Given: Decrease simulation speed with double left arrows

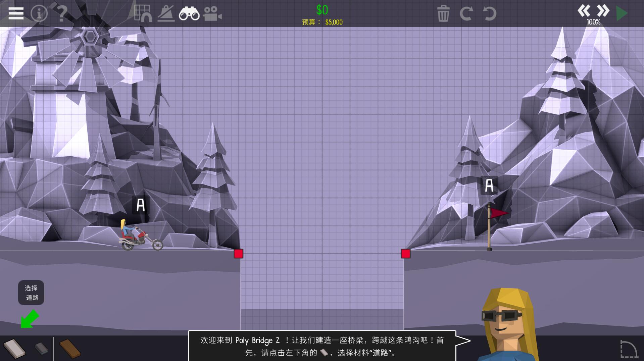Looking at the screenshot, I should click(584, 11).
